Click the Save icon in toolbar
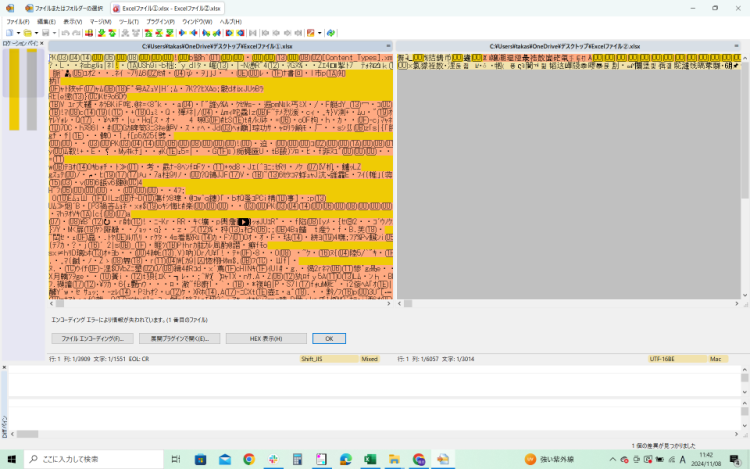750x469 pixels. coord(44,33)
